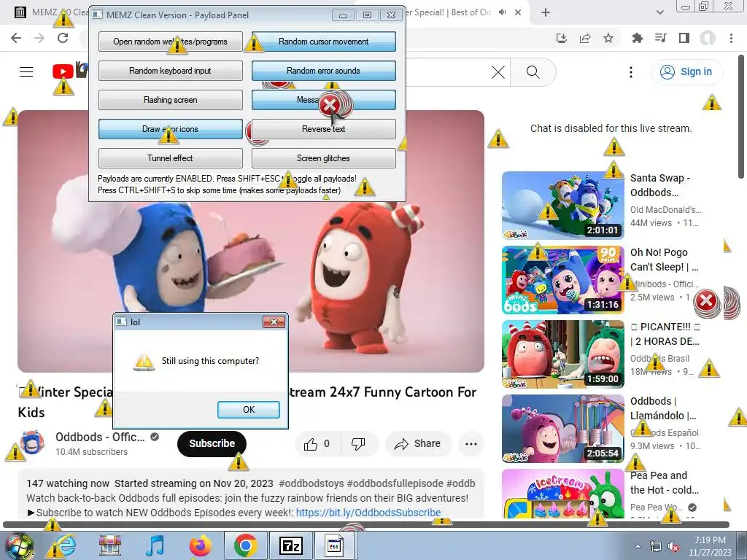Open a new Chrome tab

[x=546, y=13]
